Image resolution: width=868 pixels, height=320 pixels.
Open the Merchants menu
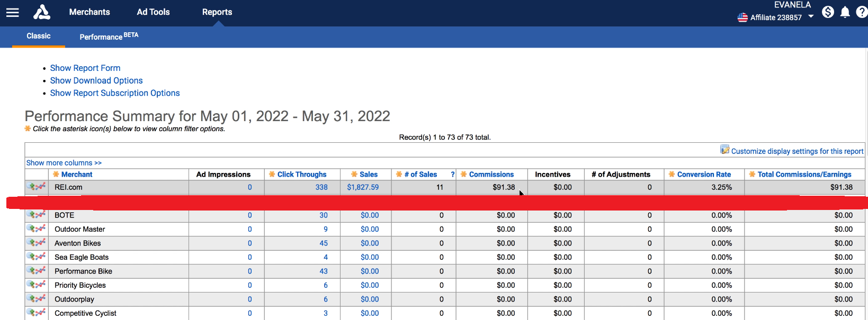point(90,12)
